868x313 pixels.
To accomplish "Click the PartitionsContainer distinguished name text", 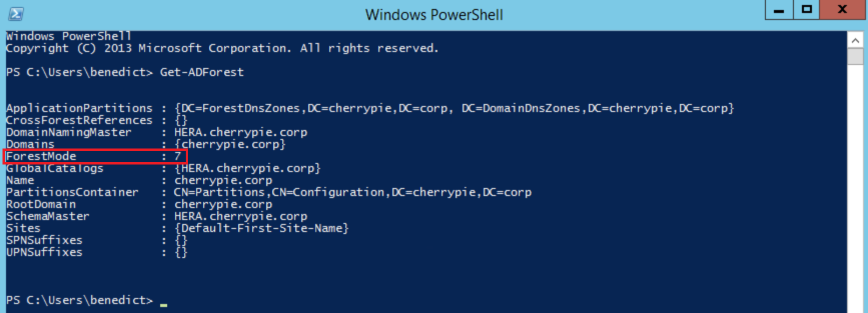I will point(352,192).
